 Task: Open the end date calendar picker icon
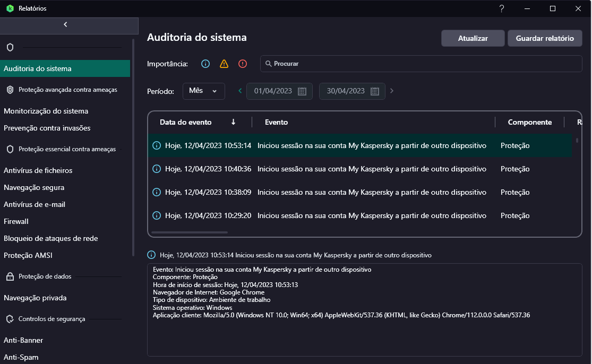tap(374, 91)
